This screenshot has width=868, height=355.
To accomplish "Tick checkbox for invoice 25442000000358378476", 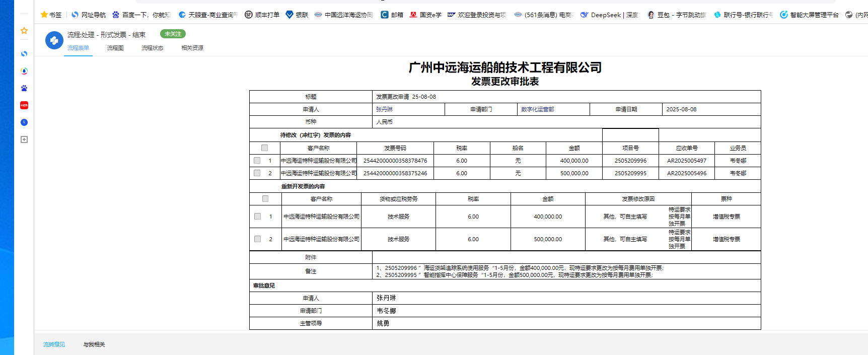I will (x=257, y=161).
